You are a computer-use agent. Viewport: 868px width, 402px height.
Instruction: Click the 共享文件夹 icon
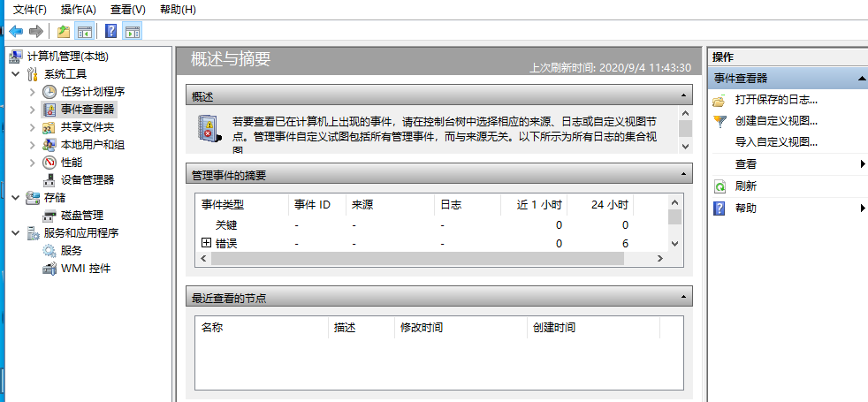[49, 127]
